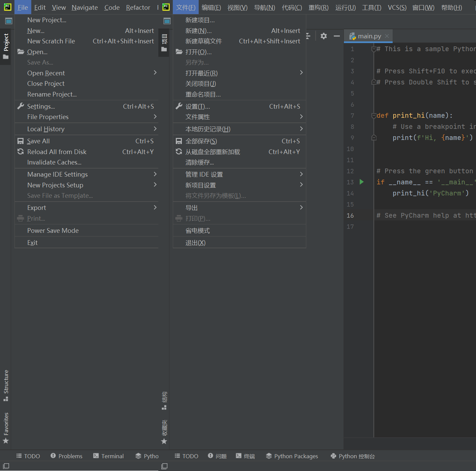
Task: Open the Project tool window sidebar tab
Action: [6, 46]
